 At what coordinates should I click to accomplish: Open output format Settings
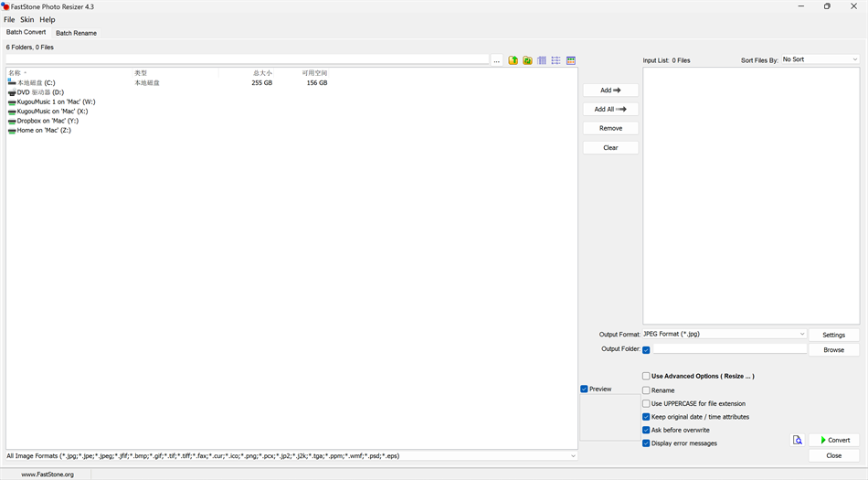point(833,335)
